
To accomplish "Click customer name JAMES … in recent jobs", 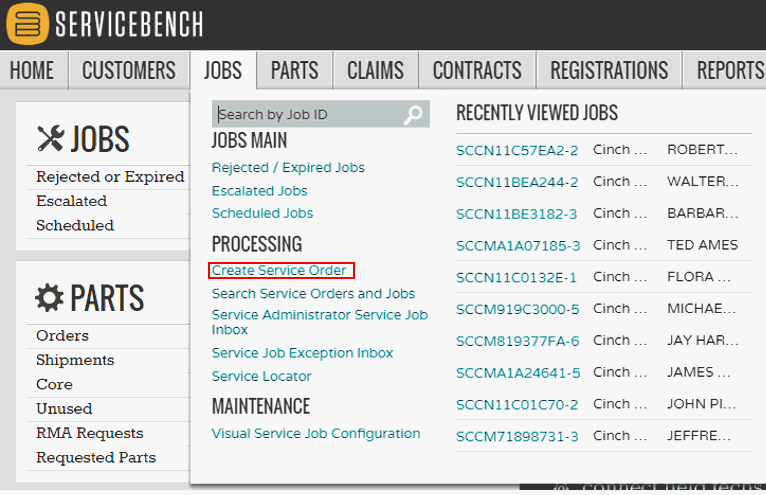I will pyautogui.click(x=699, y=372).
